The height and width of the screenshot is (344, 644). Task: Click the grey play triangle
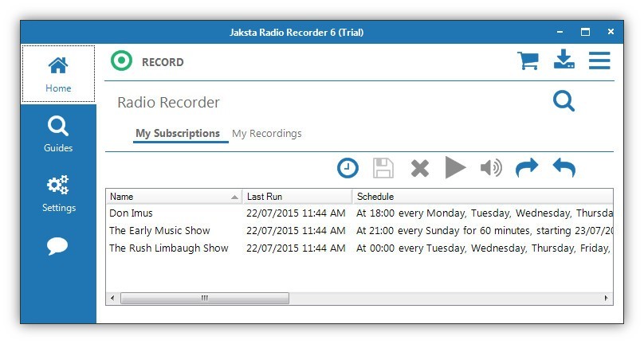pos(454,167)
